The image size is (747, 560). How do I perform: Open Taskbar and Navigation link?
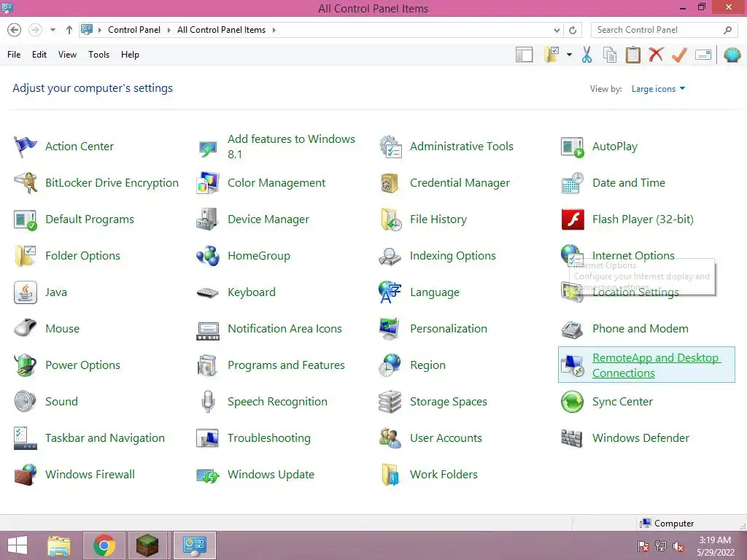(105, 438)
